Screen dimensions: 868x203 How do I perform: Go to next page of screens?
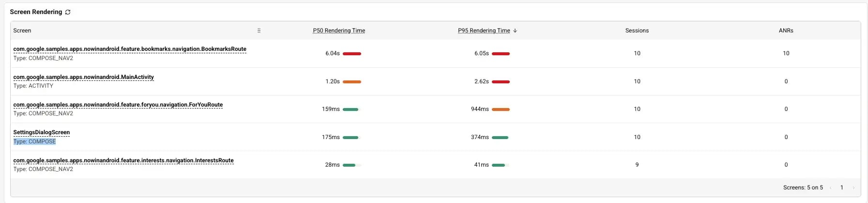853,187
